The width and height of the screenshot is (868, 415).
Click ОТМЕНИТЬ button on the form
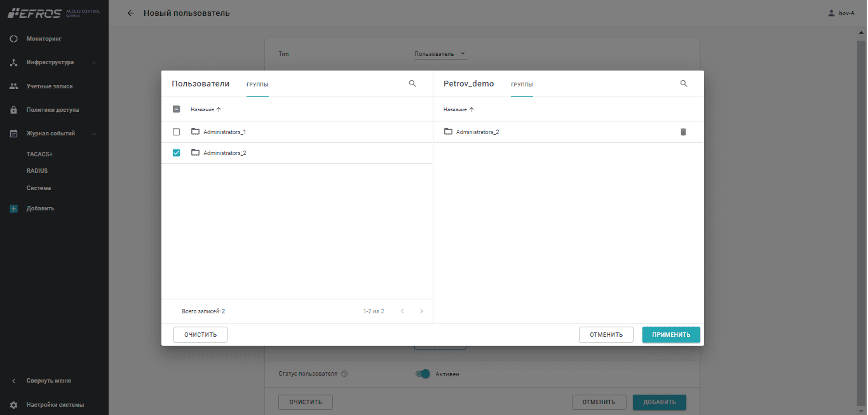click(599, 402)
